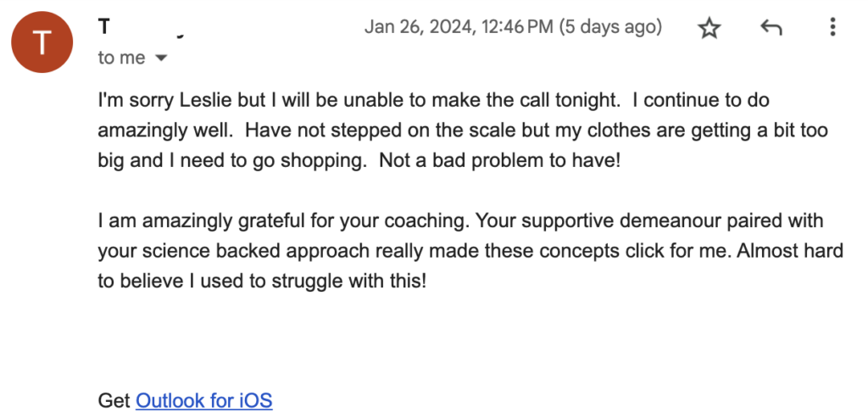This screenshot has height=418, width=868.
Task: Click the line "to believe I used to struggle with this!"
Action: click(x=263, y=281)
